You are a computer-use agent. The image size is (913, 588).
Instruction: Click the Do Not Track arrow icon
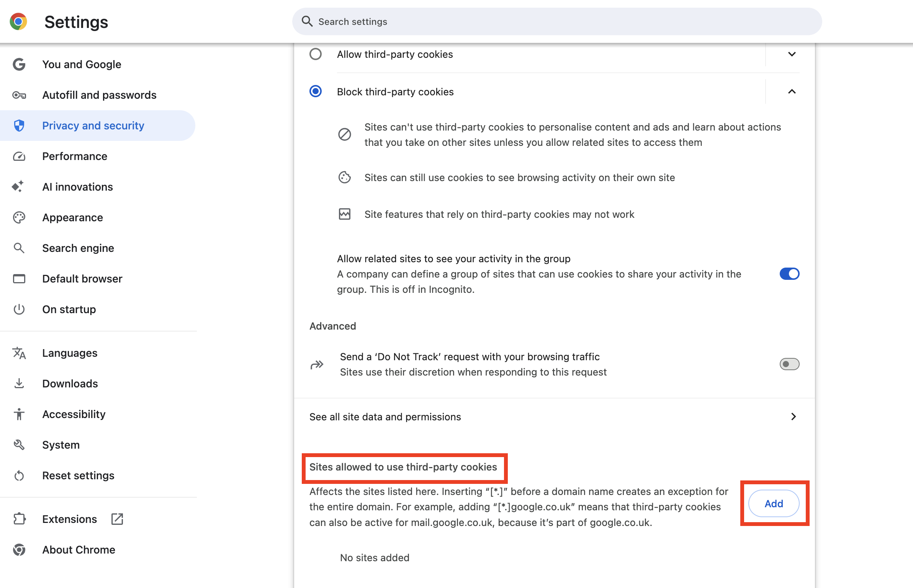coord(317,364)
